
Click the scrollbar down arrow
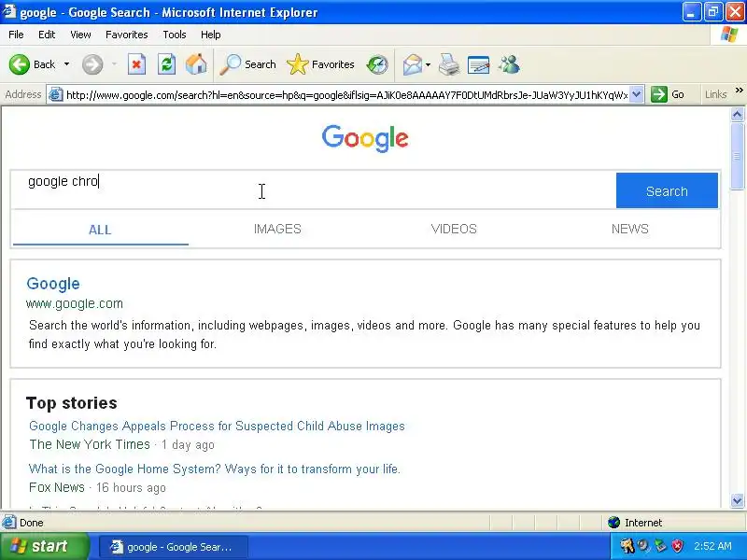tap(737, 500)
